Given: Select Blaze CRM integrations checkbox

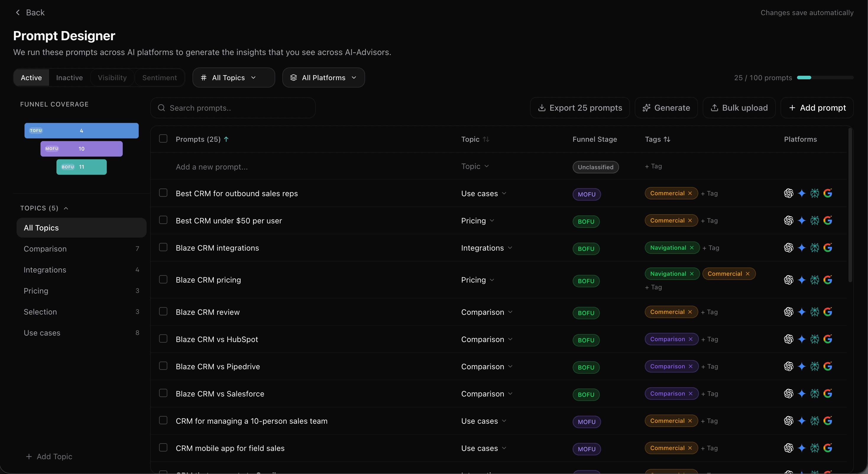Looking at the screenshot, I should point(163,247).
